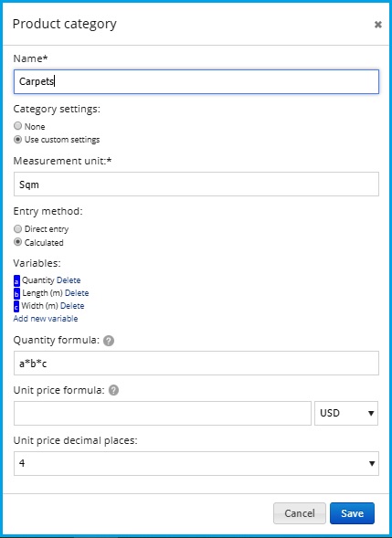
Task: Click the blue 'b' variable badge
Action: (16, 294)
